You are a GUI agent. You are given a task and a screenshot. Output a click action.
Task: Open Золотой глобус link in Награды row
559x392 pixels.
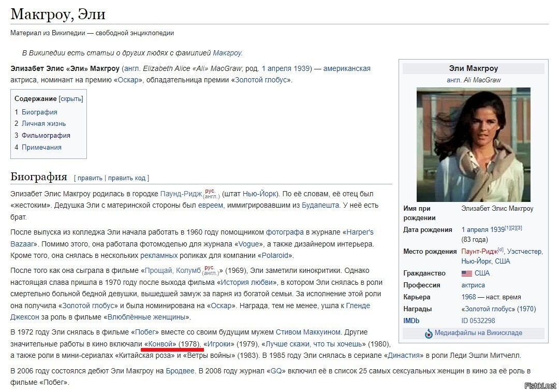pos(489,309)
